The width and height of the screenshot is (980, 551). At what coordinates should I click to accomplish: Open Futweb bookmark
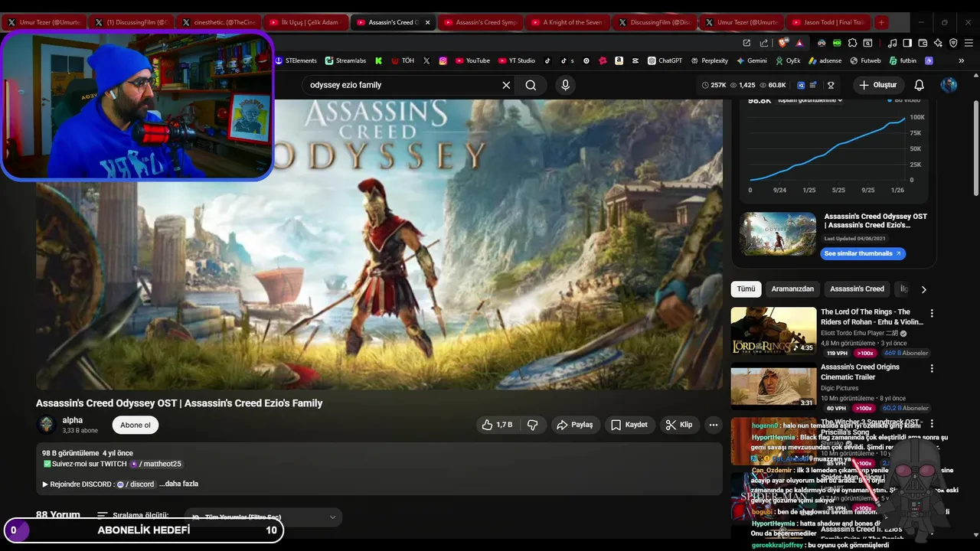[x=865, y=60]
